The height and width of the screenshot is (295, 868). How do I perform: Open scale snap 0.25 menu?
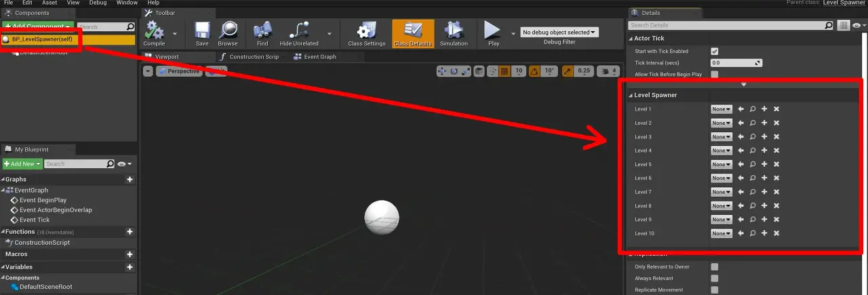(x=584, y=71)
